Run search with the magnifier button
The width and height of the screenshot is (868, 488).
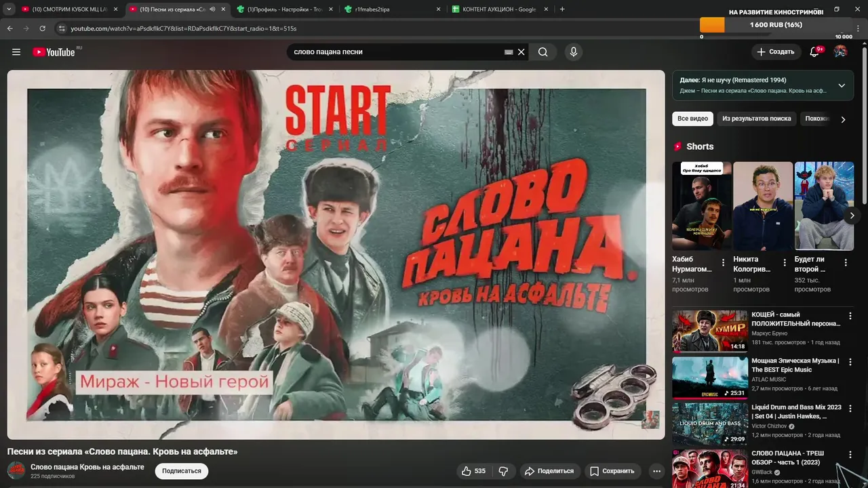[543, 52]
